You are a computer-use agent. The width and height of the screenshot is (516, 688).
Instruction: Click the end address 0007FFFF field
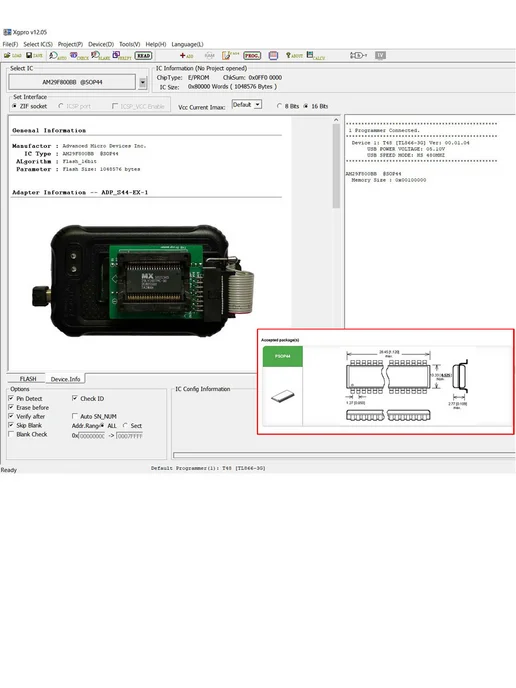tap(129, 436)
